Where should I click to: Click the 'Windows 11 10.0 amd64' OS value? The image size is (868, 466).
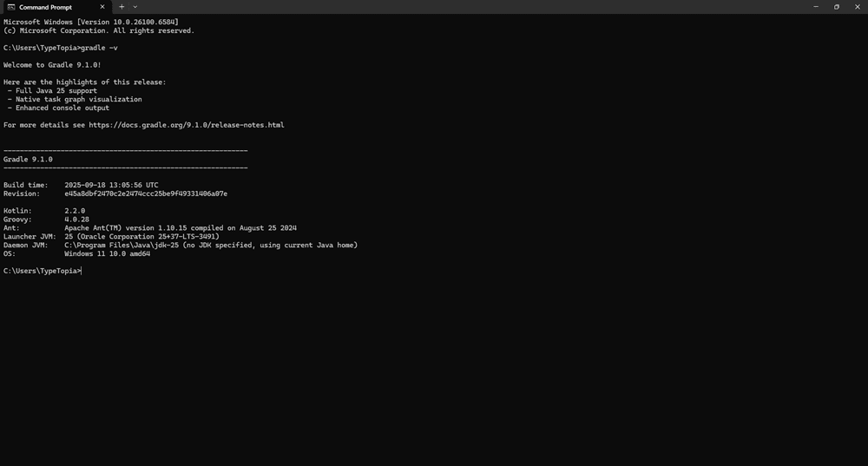(107, 253)
